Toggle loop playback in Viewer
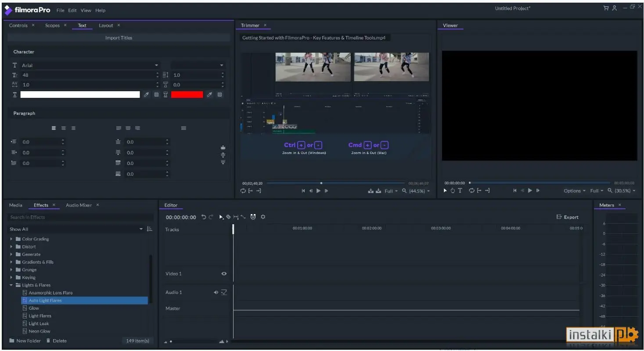Image resolution: width=644 pixels, height=351 pixels. (472, 191)
